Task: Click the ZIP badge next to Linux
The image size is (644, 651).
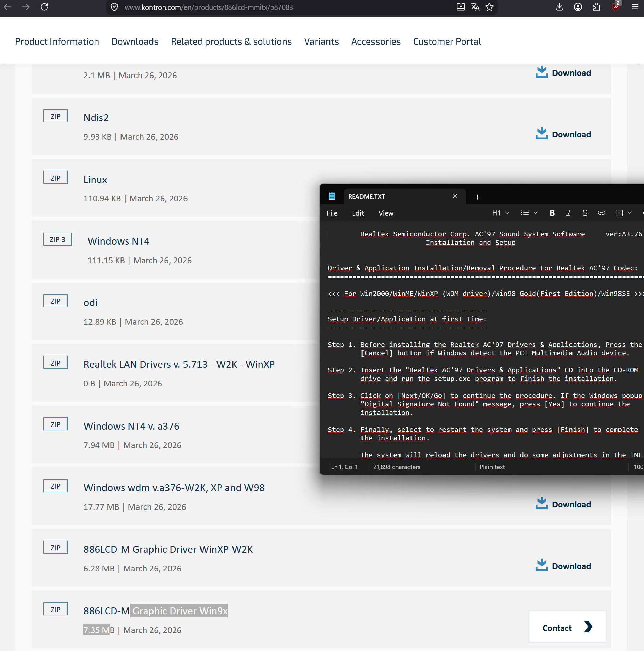Action: (x=55, y=178)
